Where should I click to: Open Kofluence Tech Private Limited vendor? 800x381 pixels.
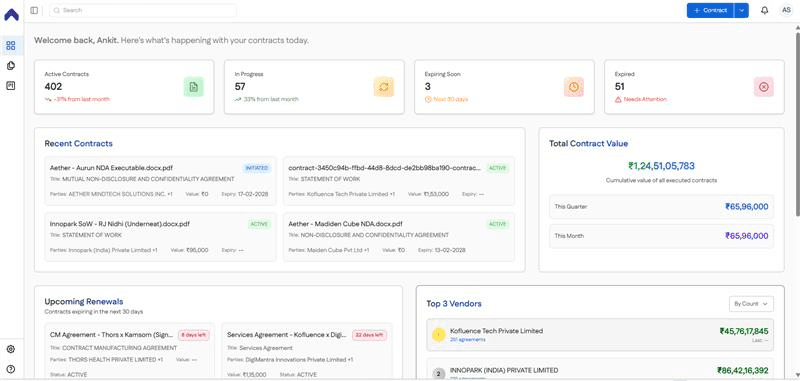tap(600, 335)
